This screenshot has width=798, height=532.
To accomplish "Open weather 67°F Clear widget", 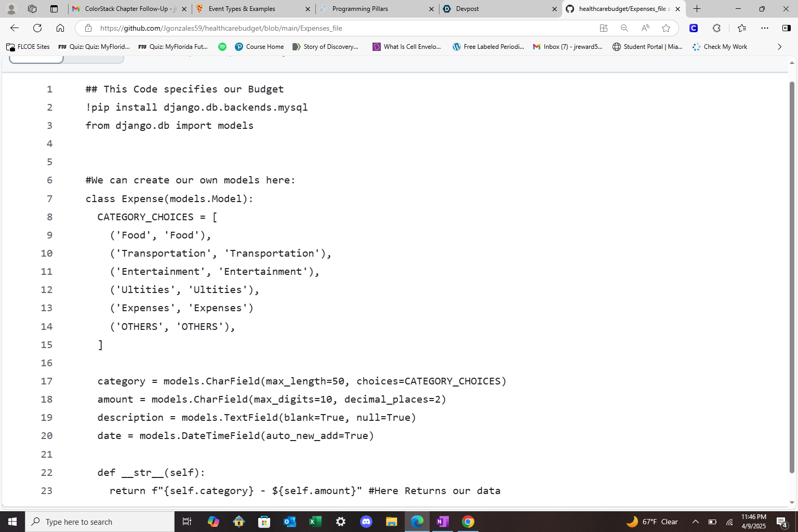I will (x=652, y=522).
